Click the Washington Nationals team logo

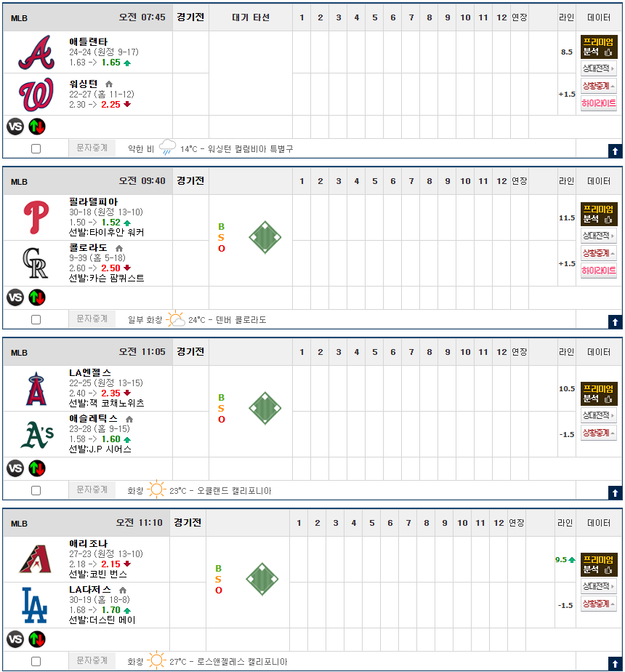[x=36, y=95]
